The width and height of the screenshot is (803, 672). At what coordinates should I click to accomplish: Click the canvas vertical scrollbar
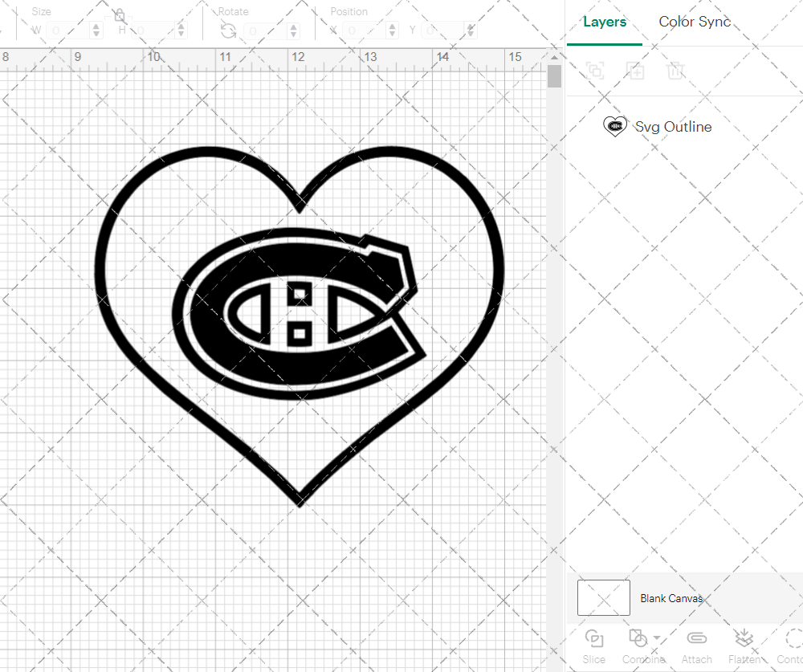pos(554,75)
